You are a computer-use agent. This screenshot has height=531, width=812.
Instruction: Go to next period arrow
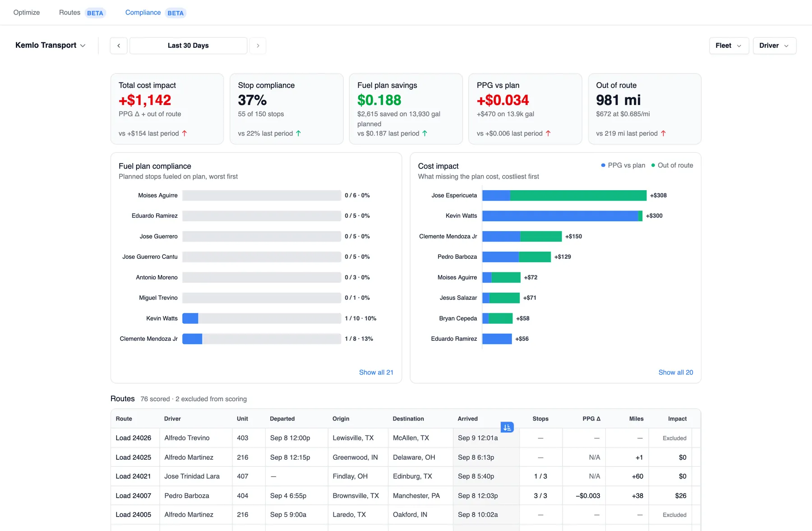[x=258, y=46]
